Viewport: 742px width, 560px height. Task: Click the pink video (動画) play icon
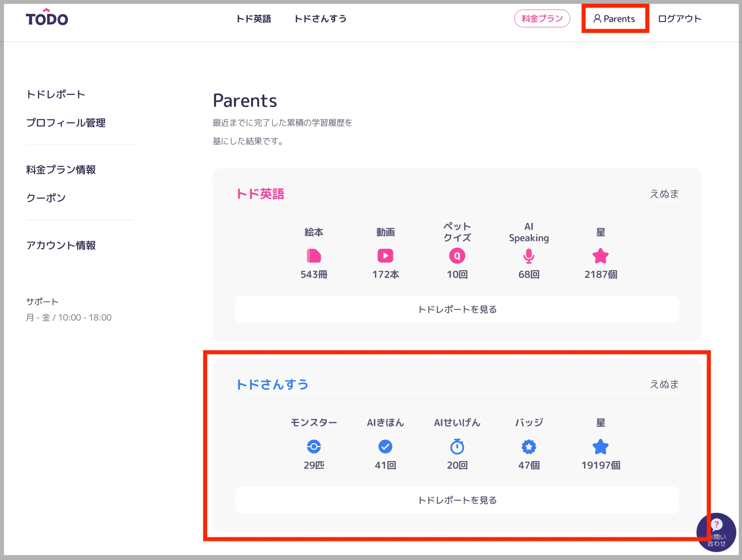pyautogui.click(x=385, y=256)
